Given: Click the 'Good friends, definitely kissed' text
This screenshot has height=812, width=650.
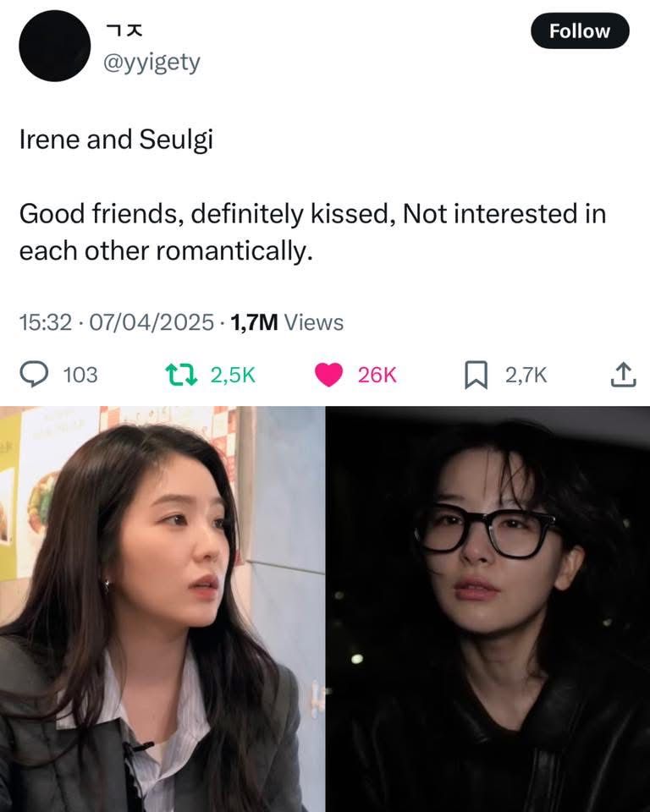Looking at the screenshot, I should coord(204,214).
